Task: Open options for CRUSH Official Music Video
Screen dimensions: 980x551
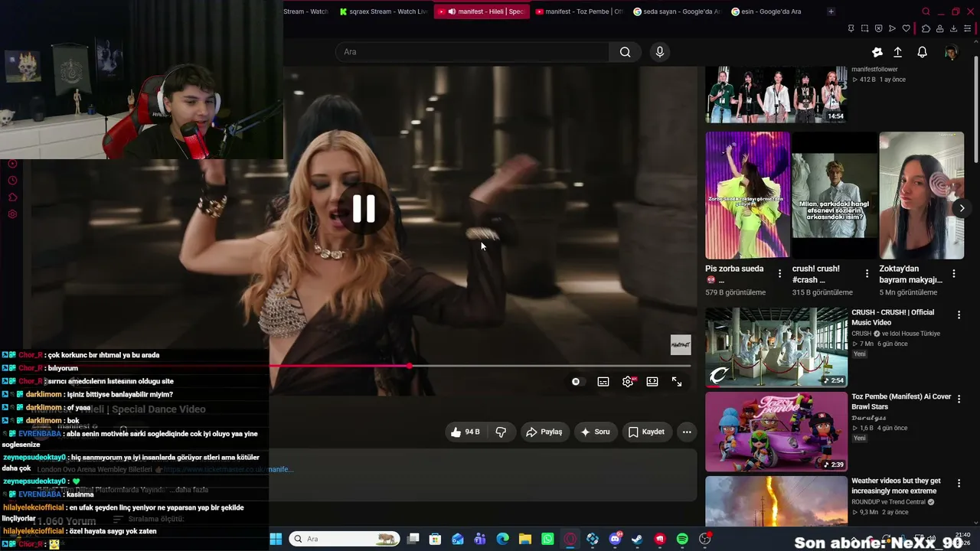Action: (959, 315)
